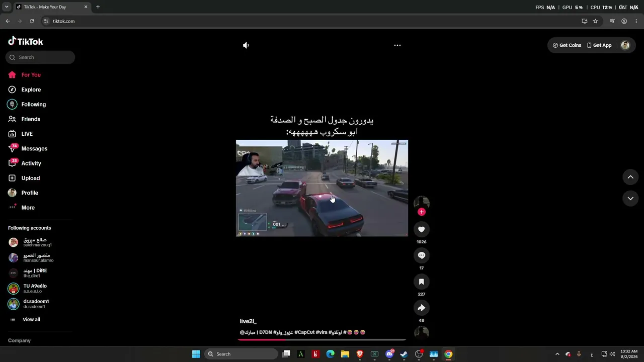Click the browser back arrow
644x362 pixels.
[8, 21]
